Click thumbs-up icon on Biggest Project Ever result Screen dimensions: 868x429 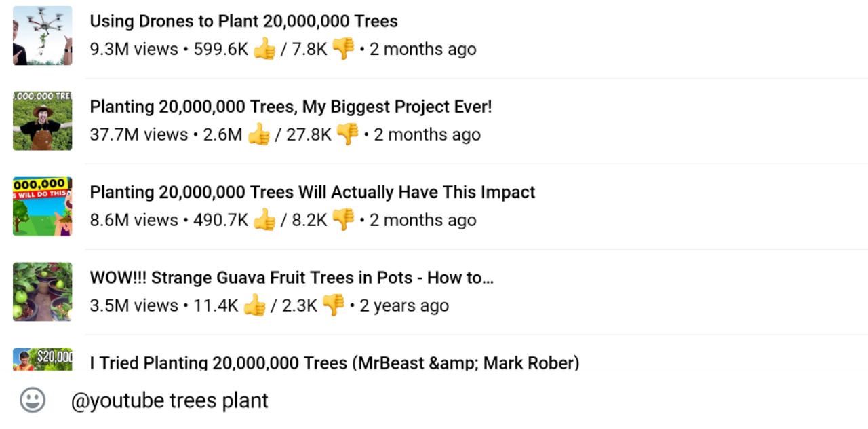click(258, 134)
